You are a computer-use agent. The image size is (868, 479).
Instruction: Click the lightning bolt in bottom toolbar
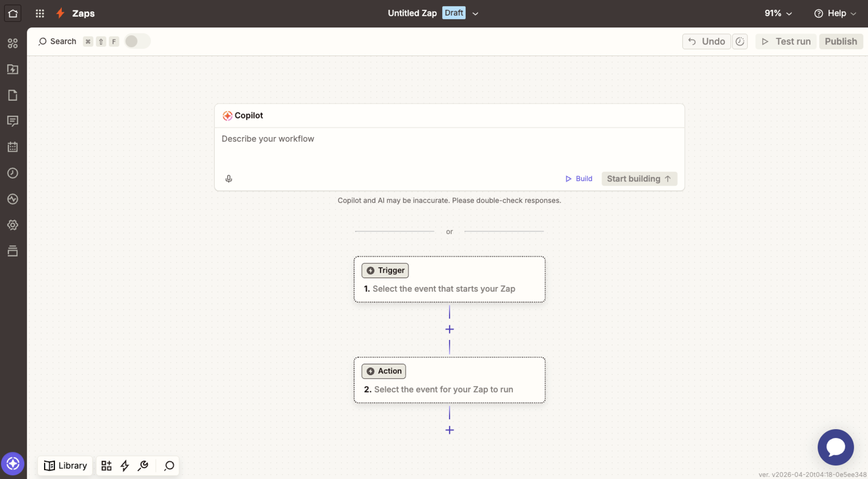tap(125, 465)
